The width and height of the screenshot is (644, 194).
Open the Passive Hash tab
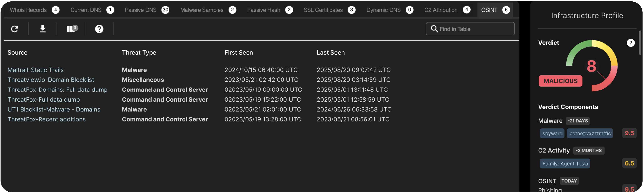click(x=270, y=10)
